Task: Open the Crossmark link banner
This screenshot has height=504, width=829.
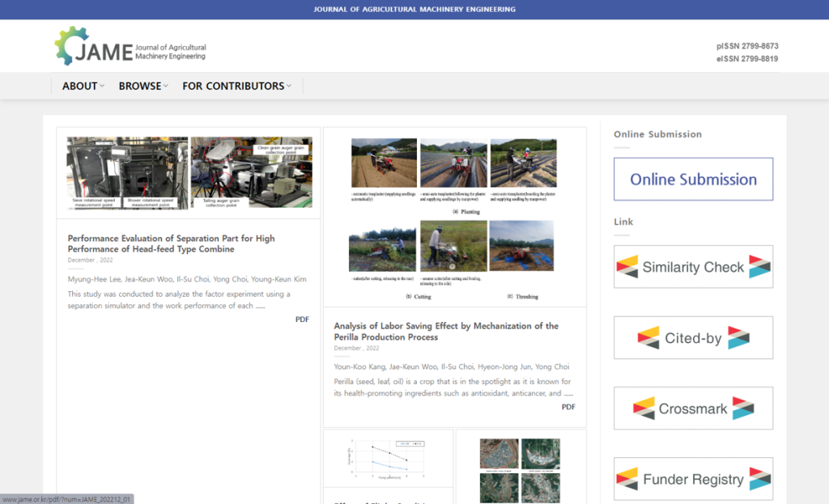Action: click(693, 409)
